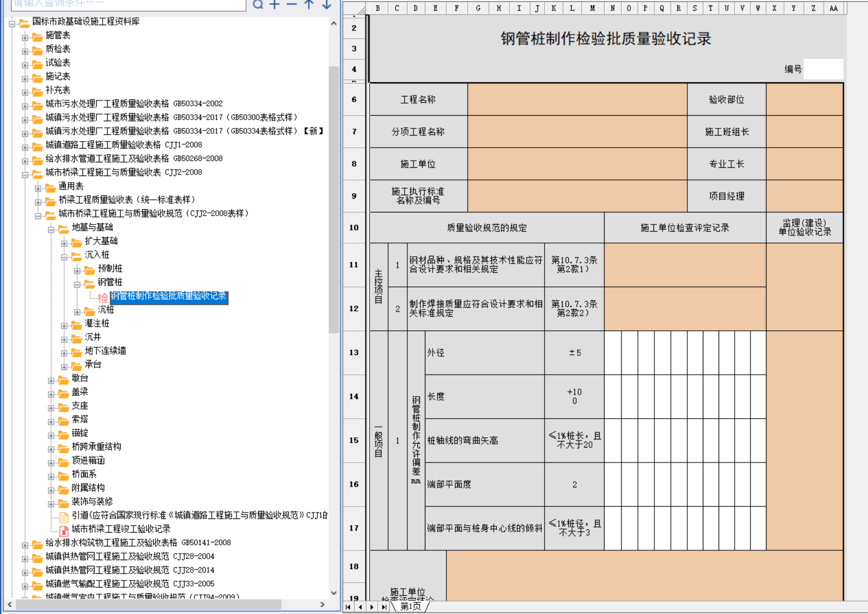
Task: Click tree panel horizontal scrollbar left arrow
Action: tap(9, 604)
